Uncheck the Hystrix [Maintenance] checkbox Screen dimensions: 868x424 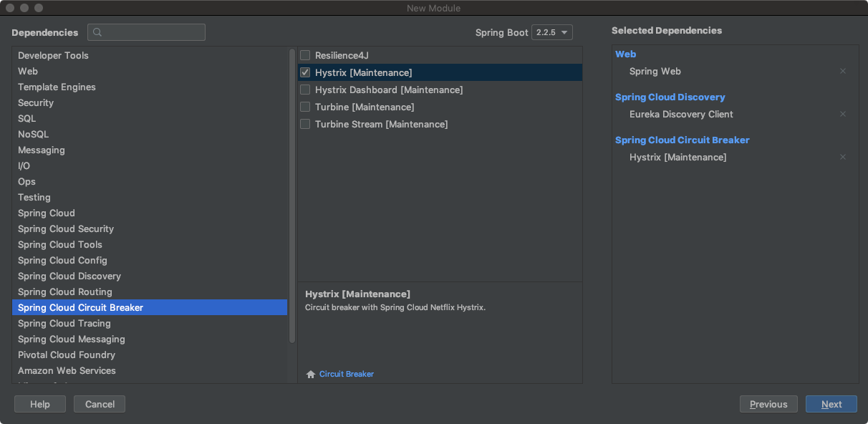(x=305, y=72)
